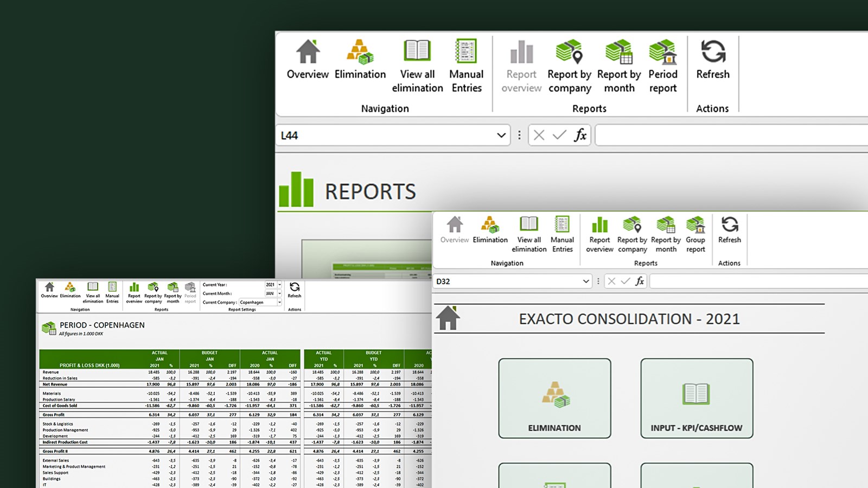Open Elimination in the Period Copenhagen window
The height and width of the screenshot is (488, 868).
click(x=70, y=290)
